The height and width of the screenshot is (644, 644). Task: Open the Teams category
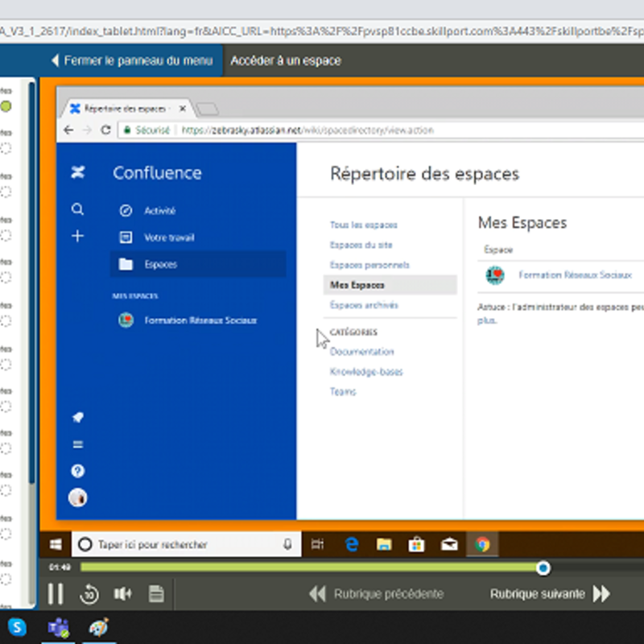(x=343, y=392)
